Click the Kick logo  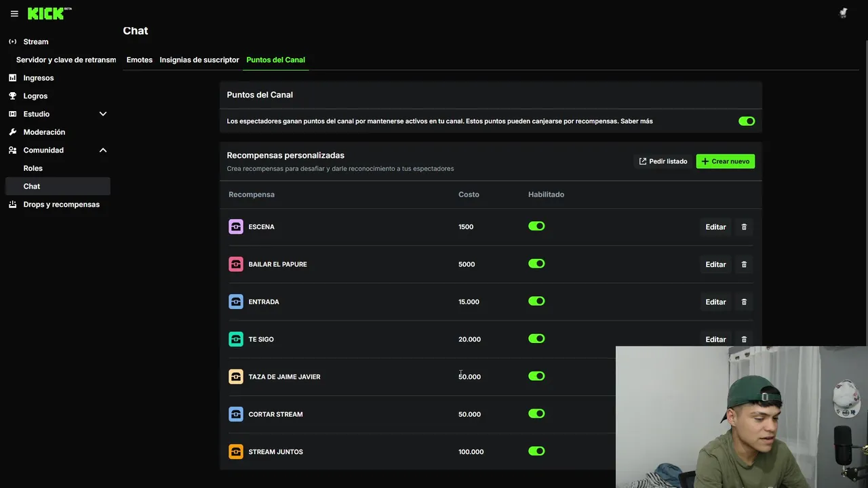pos(46,14)
